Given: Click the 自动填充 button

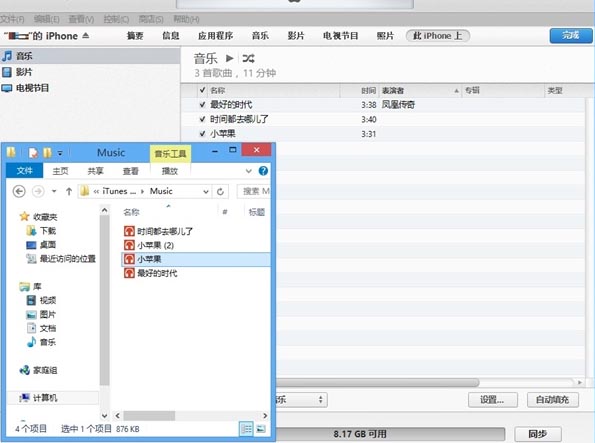Looking at the screenshot, I should click(x=552, y=400).
